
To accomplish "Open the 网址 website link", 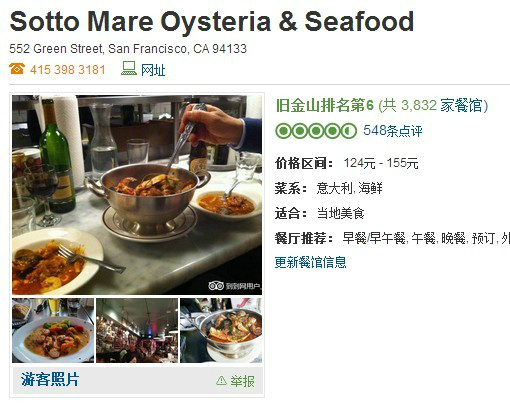I will pos(153,70).
